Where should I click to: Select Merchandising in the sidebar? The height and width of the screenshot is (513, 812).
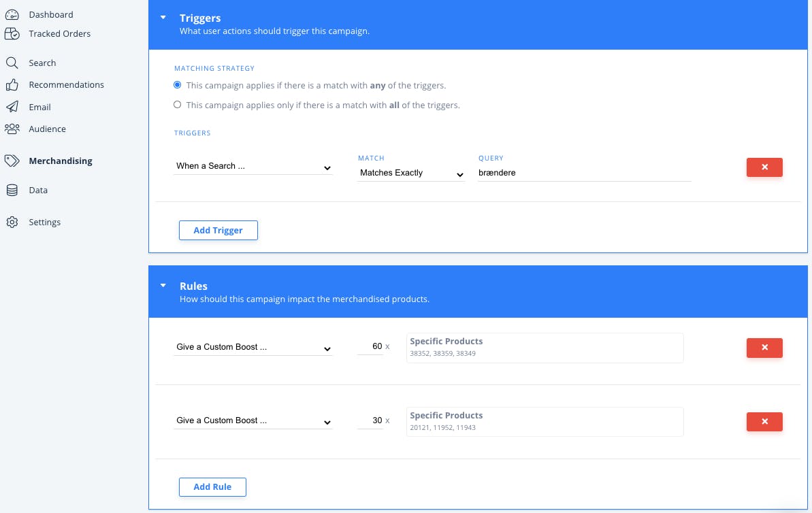tap(61, 161)
